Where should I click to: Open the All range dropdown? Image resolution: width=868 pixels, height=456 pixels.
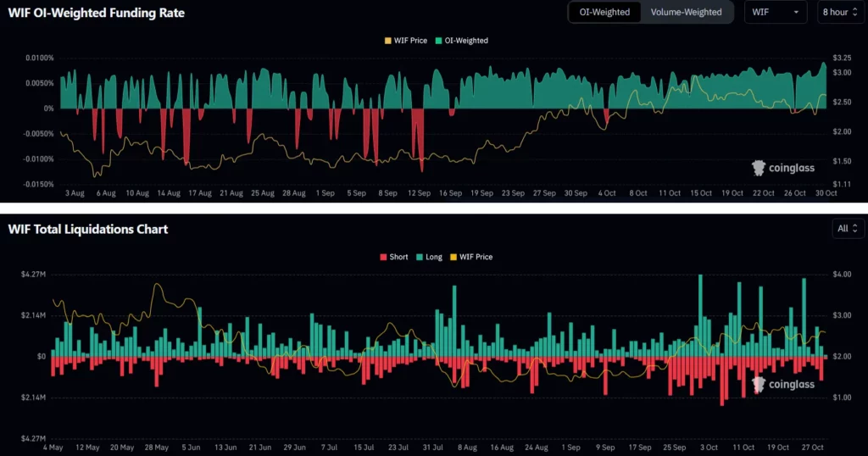coord(848,229)
